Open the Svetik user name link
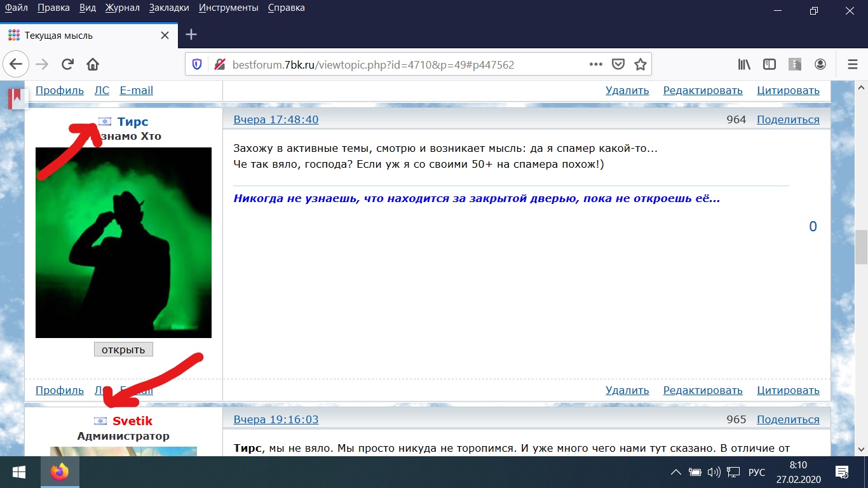The image size is (868, 488). [133, 421]
